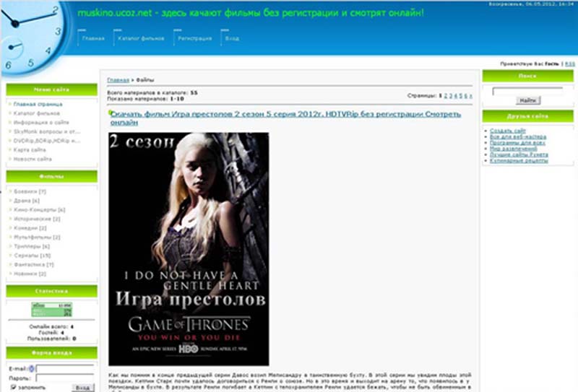Screen dimensions: 578x392
Task: Open the Вход header tab
Action: tap(232, 38)
